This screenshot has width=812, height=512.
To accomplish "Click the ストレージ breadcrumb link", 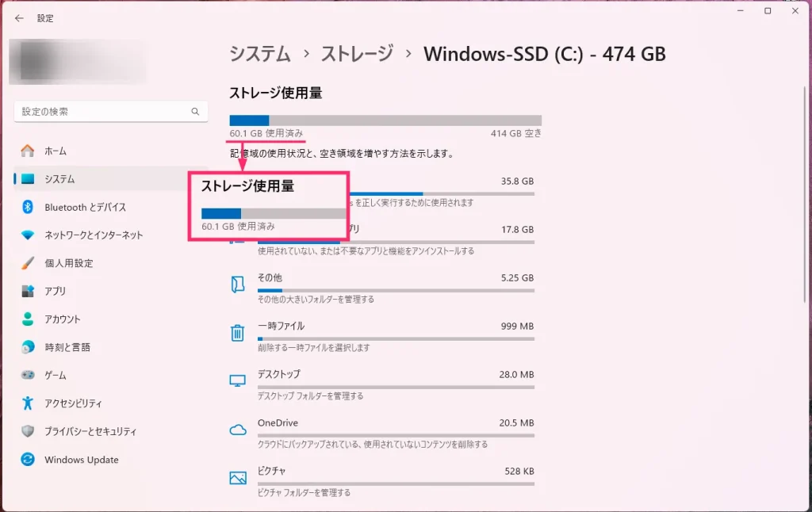I will pos(357,54).
